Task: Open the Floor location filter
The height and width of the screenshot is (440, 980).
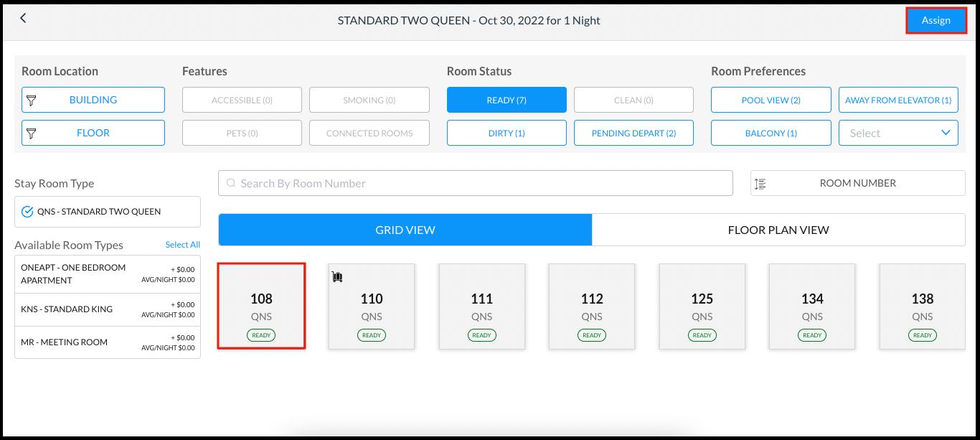Action: 93,134
